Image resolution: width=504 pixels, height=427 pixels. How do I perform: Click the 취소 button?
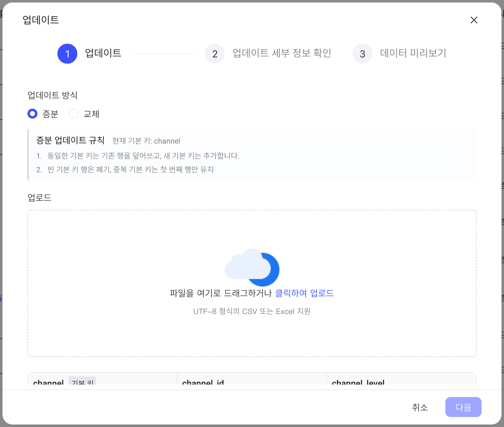(420, 407)
